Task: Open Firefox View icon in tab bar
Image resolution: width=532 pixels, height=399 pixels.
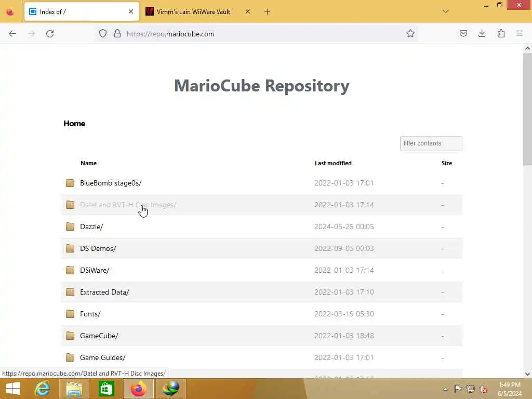Action: [x=10, y=12]
